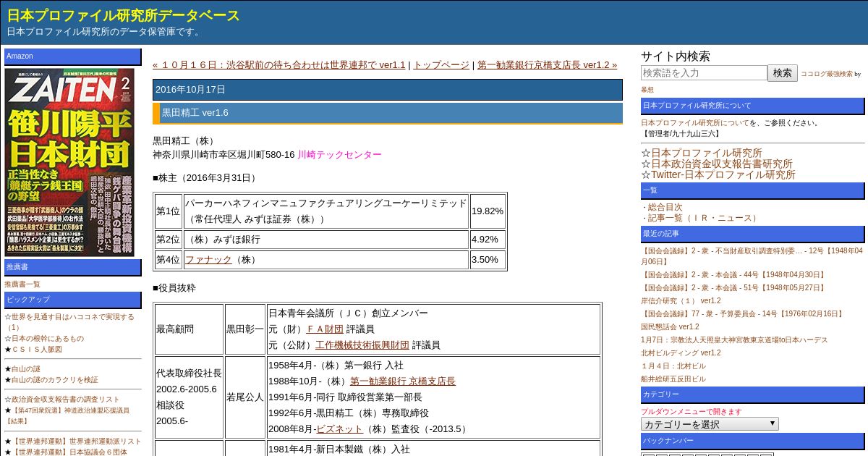Open 日本プロファイル研究所について link
Screen dimensions: 868x456
pyautogui.click(x=694, y=123)
